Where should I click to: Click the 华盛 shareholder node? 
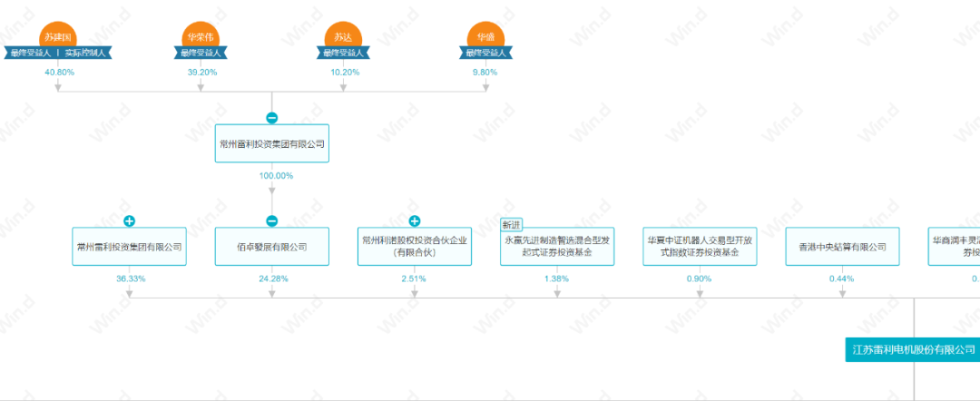tap(486, 35)
